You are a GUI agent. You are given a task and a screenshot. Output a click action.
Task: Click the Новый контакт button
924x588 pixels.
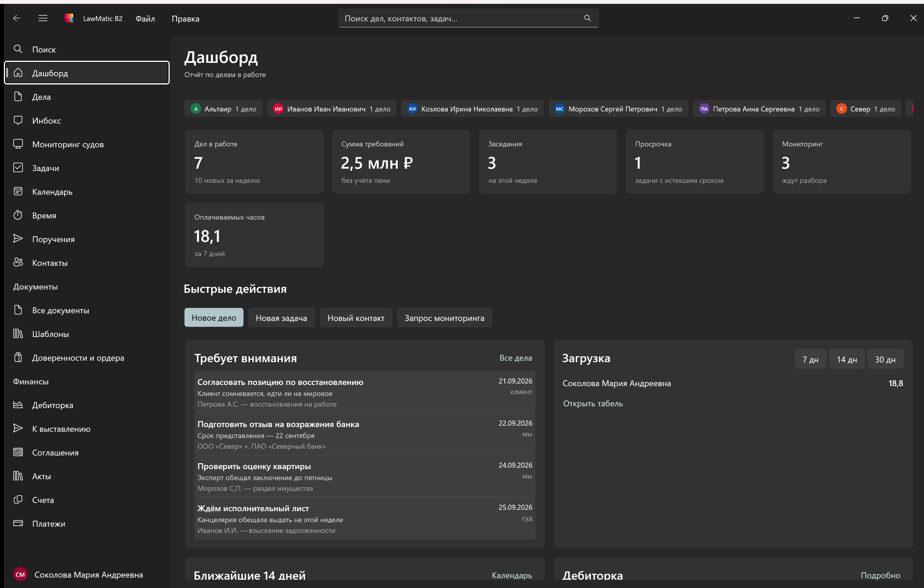[356, 318]
